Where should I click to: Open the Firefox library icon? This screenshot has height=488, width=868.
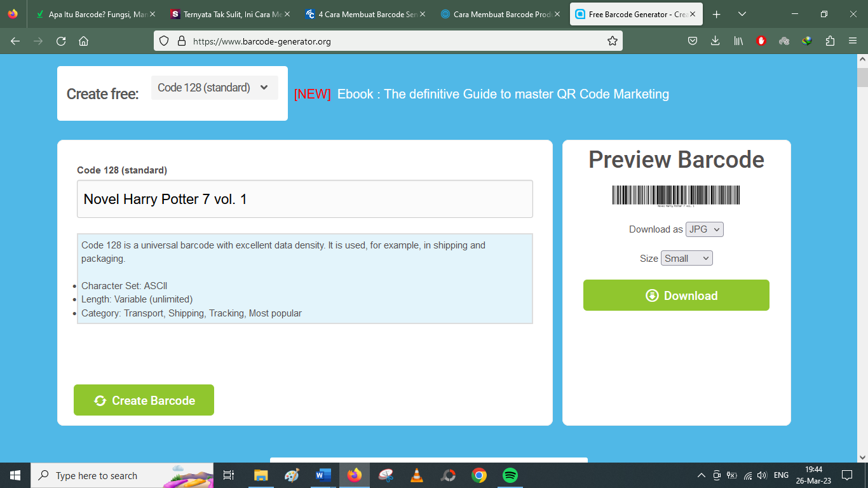point(738,41)
